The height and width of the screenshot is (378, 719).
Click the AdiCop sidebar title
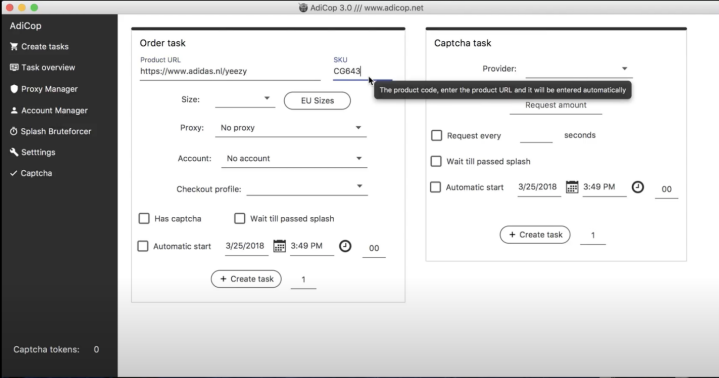pos(26,26)
